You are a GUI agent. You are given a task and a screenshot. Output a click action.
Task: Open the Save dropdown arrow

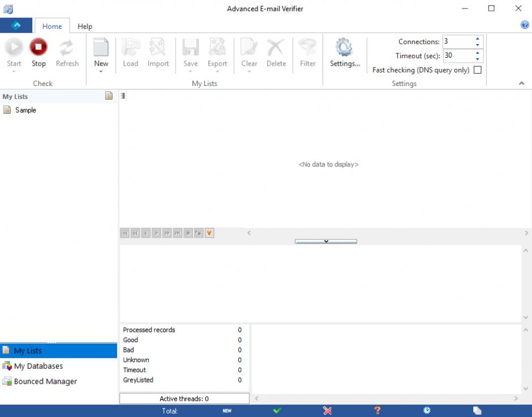[x=190, y=71]
